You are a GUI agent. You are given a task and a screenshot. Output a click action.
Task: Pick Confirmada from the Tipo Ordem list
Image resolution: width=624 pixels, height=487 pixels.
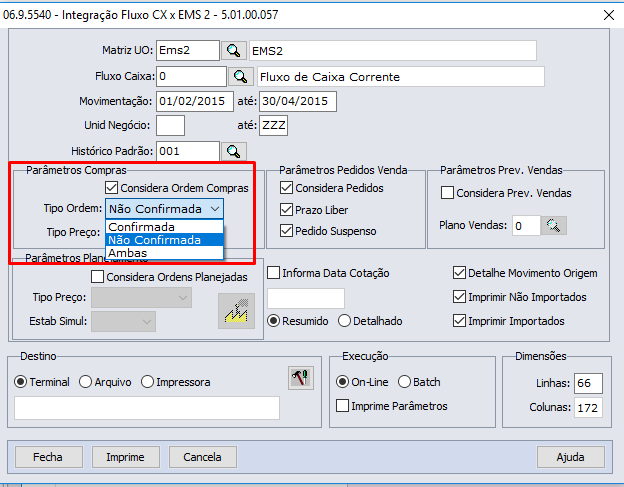(x=164, y=227)
